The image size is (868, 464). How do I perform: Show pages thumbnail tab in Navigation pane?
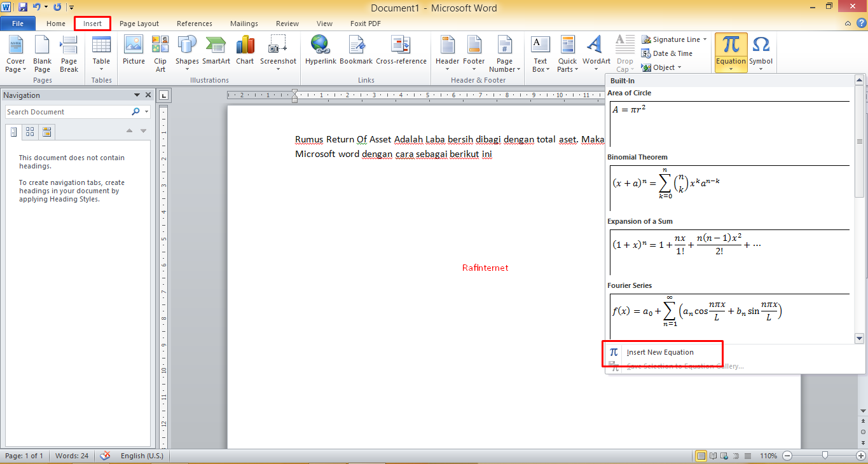click(x=30, y=132)
